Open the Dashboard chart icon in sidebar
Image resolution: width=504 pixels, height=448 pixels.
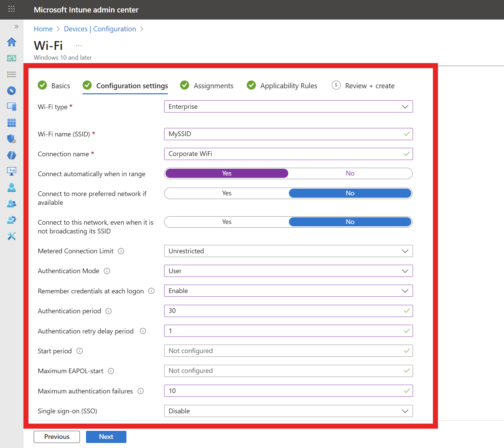coord(11,58)
